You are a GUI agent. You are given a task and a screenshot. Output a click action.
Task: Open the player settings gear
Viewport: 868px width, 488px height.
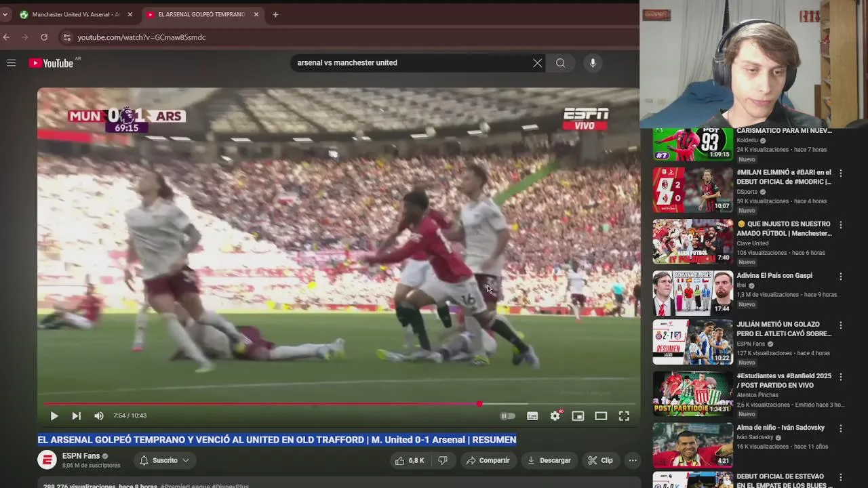[x=555, y=416]
